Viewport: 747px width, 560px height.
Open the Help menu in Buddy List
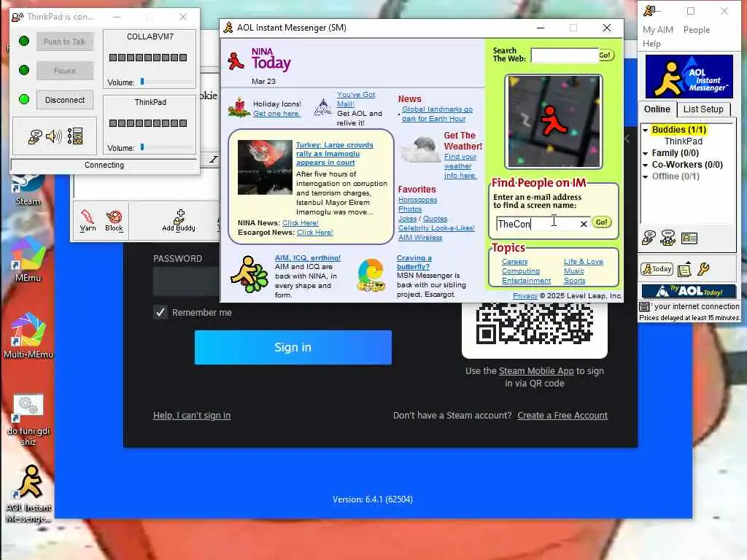click(651, 44)
